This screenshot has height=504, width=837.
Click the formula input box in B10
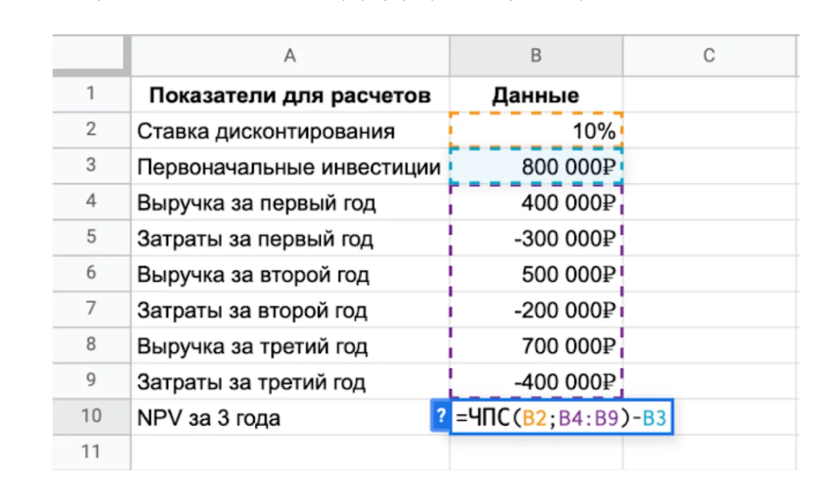tap(561, 417)
